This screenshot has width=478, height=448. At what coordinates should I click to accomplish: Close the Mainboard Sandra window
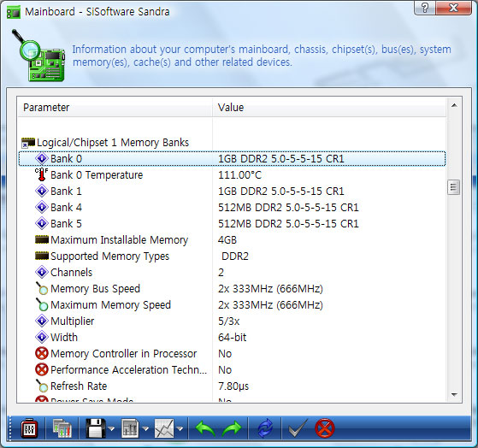point(453,8)
